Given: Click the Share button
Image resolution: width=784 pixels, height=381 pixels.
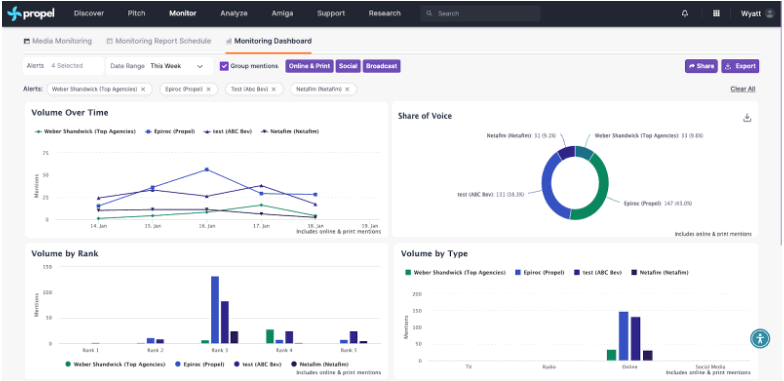Looking at the screenshot, I should click(x=701, y=66).
